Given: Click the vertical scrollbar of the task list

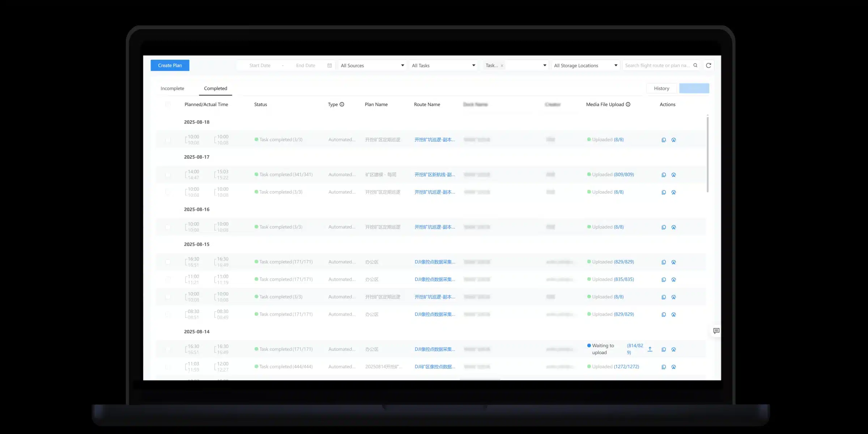Looking at the screenshot, I should click(707, 154).
